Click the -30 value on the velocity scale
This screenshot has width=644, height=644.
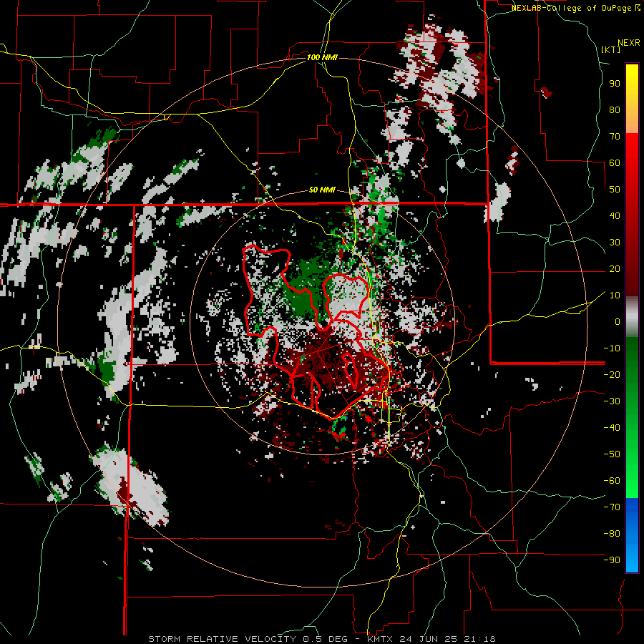tap(612, 401)
